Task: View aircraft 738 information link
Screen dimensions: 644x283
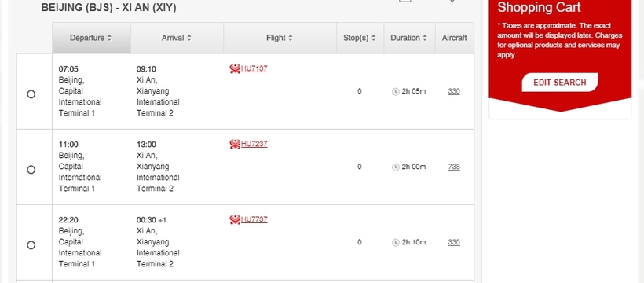Action: coord(454,167)
